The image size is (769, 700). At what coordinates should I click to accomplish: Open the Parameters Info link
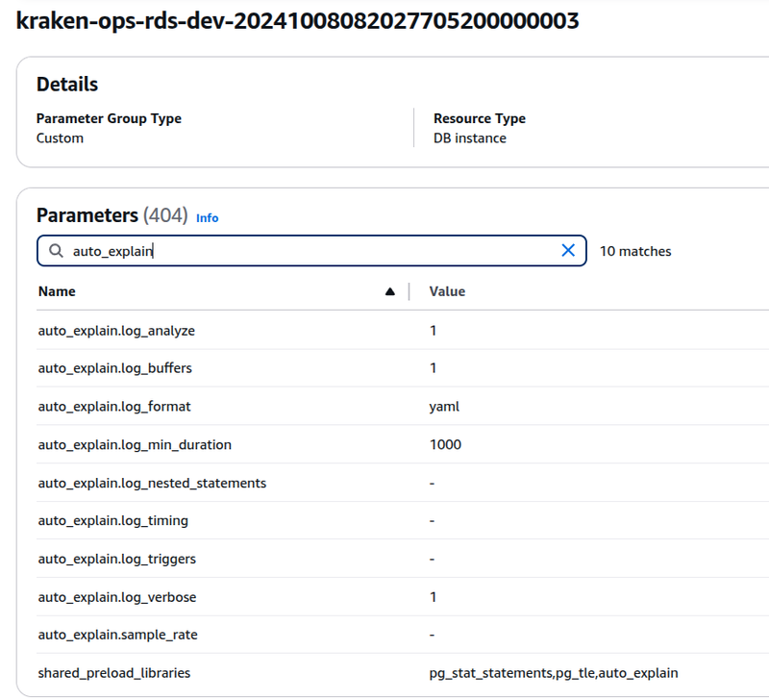(207, 218)
